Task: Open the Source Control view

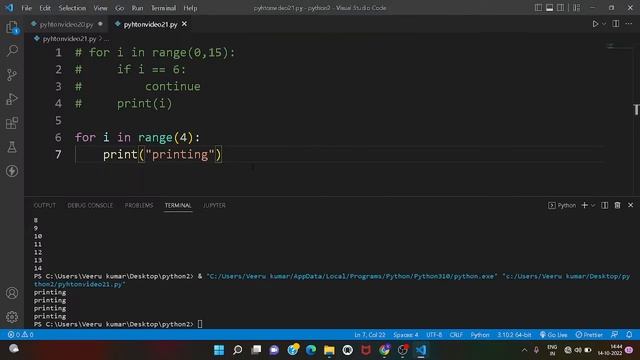Action: (x=12, y=75)
